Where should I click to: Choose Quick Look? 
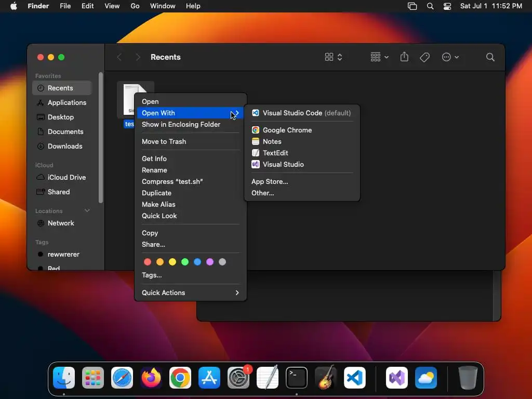[190, 216]
